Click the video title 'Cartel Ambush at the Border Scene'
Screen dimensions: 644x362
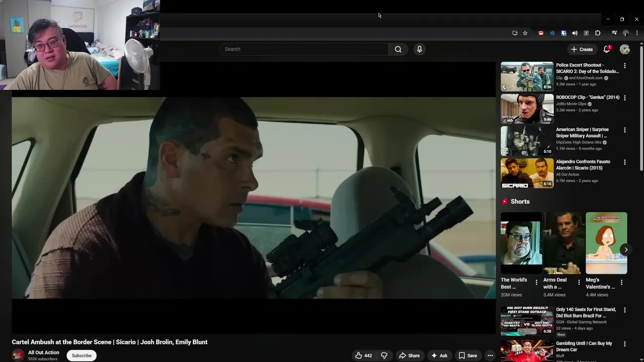click(110, 342)
